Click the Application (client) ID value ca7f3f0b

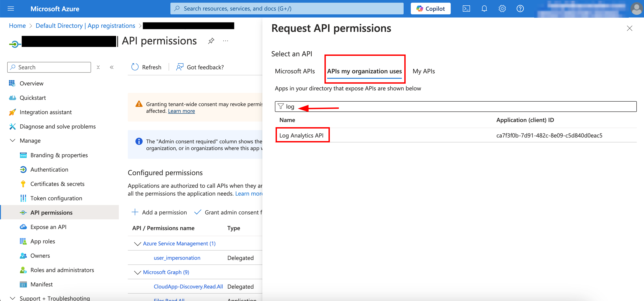549,135
